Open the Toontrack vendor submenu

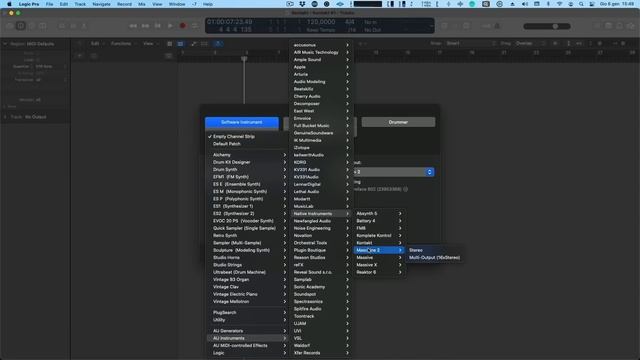pos(320,316)
